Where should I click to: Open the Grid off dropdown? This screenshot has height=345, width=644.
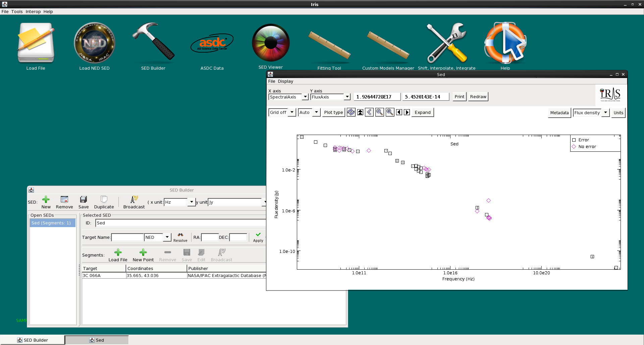pos(292,113)
